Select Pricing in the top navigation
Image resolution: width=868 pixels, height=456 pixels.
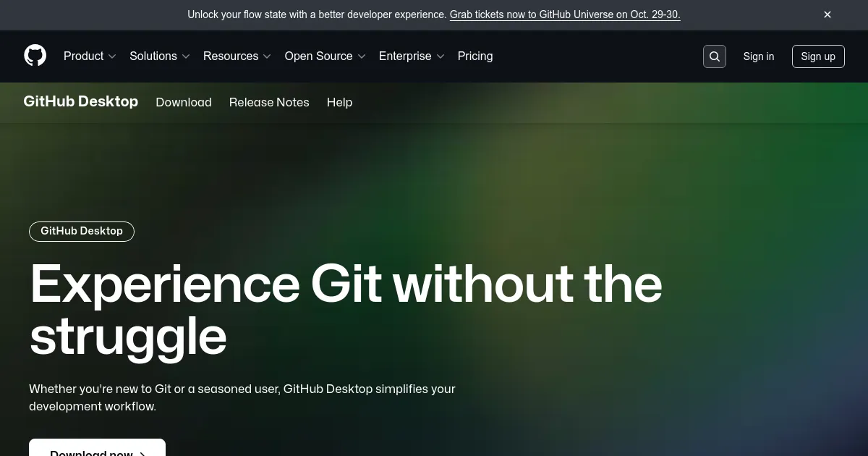tap(475, 56)
